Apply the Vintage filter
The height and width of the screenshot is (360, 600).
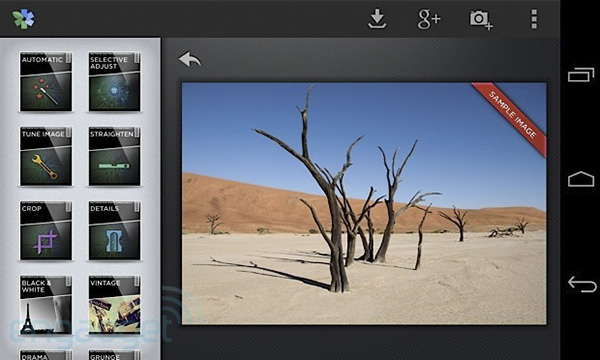pyautogui.click(x=114, y=305)
